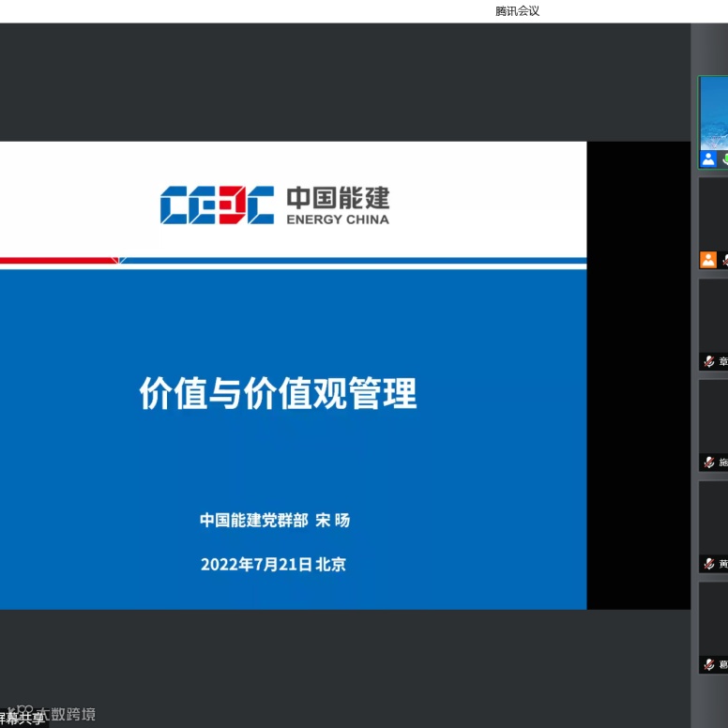Click the orange co-host user badge icon
The width and height of the screenshot is (728, 728).
(x=708, y=260)
